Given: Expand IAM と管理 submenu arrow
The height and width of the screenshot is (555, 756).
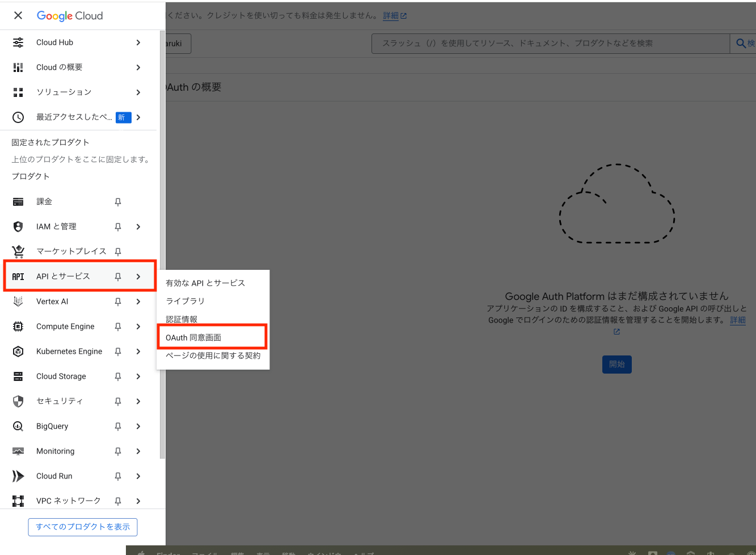Looking at the screenshot, I should (138, 227).
